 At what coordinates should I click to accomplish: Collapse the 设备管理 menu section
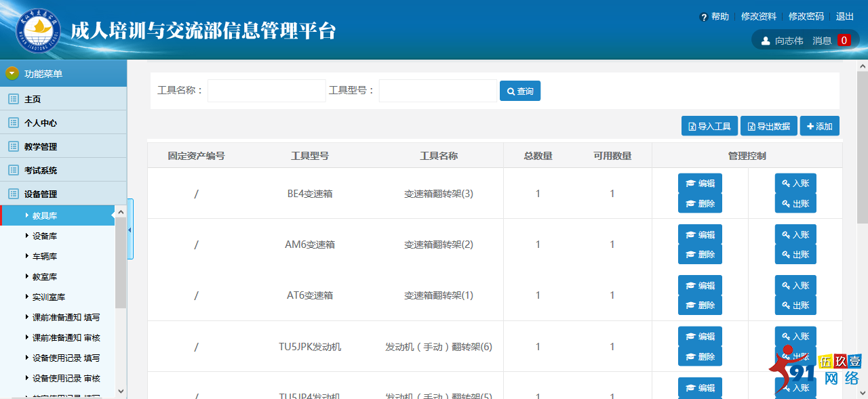tap(41, 194)
